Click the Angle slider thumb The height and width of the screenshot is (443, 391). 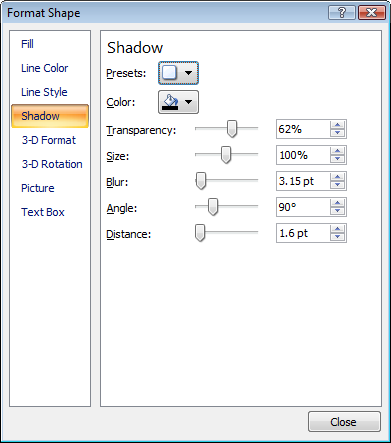point(213,207)
